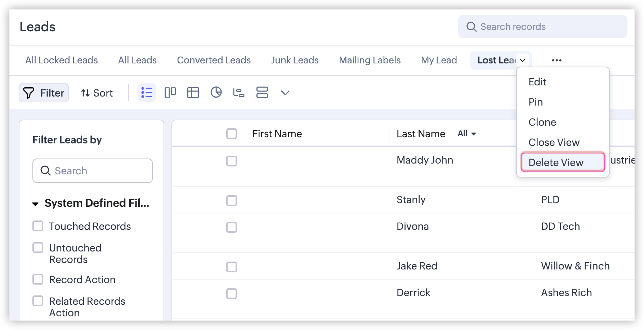Toggle the select-all header checkbox
This screenshot has height=330, width=644.
[232, 134]
